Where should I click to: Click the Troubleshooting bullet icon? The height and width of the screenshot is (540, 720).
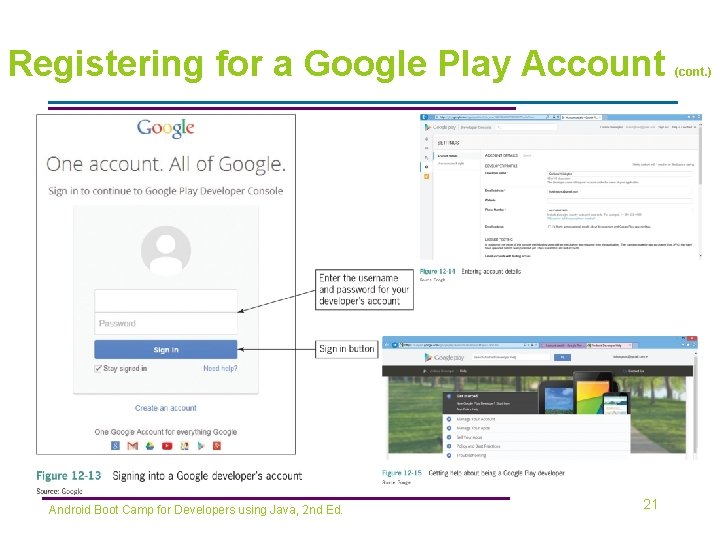(449, 456)
